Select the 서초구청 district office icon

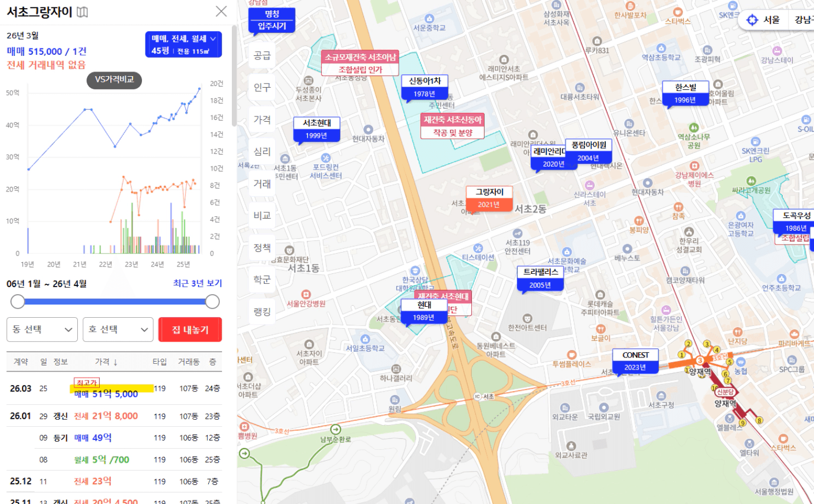[x=661, y=396]
